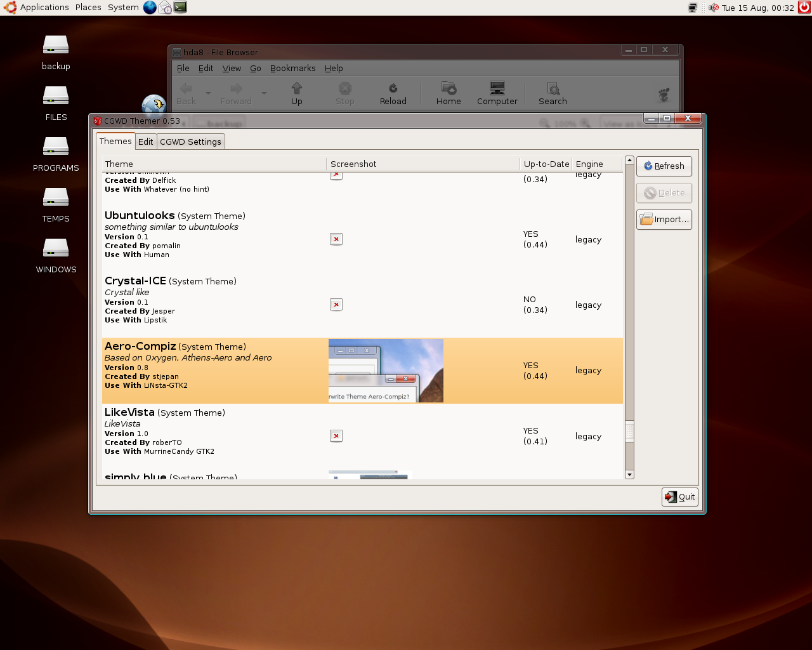The width and height of the screenshot is (812, 650).
Task: Switch to the Edit tab
Action: point(145,142)
